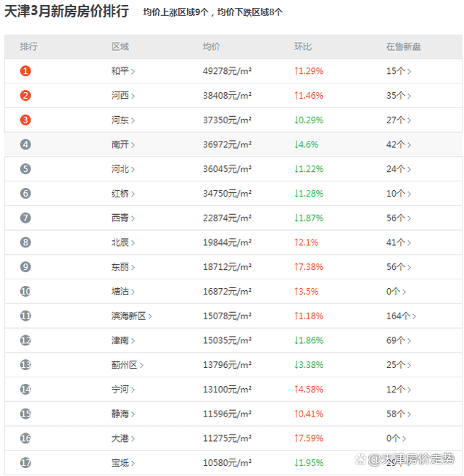Select the 在售新盘 column header

(x=403, y=46)
